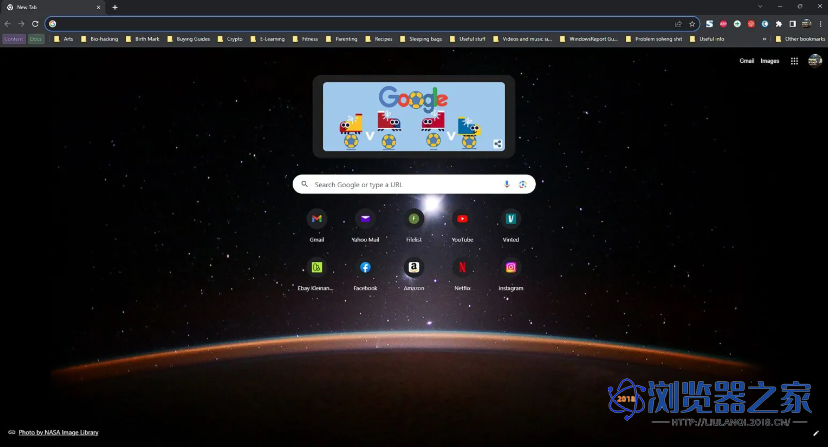828x448 pixels.
Task: Open the Arts bookmark folder
Action: 63,39
